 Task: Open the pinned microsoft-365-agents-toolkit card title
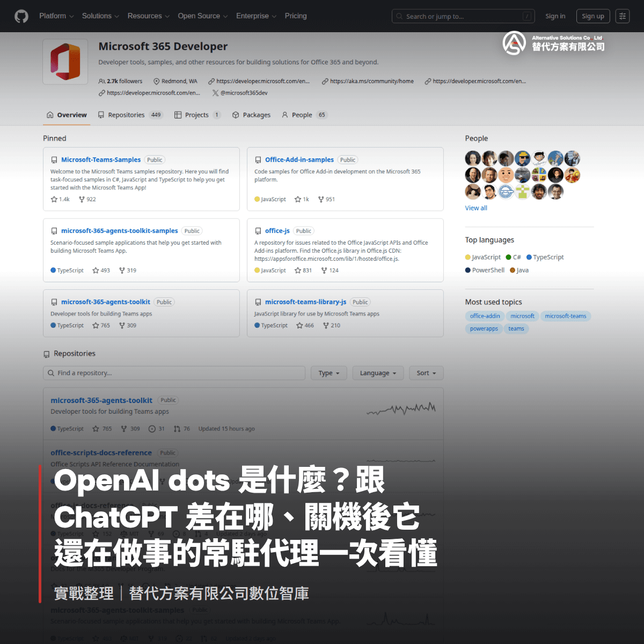click(x=106, y=302)
